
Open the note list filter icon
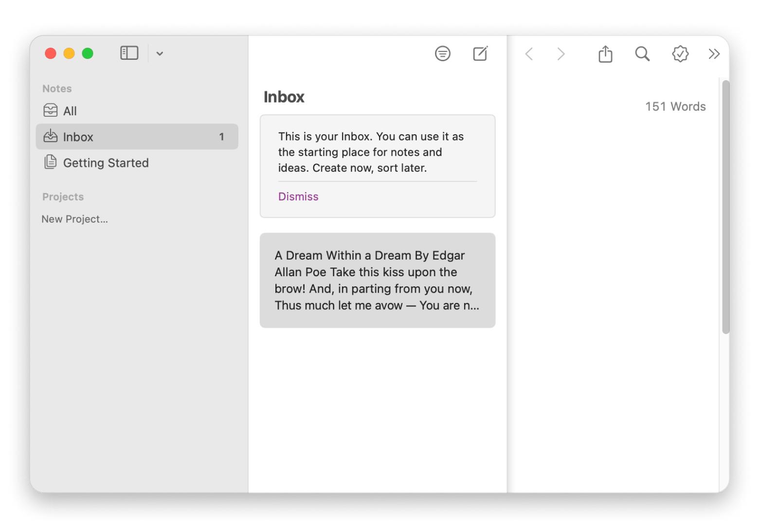442,53
